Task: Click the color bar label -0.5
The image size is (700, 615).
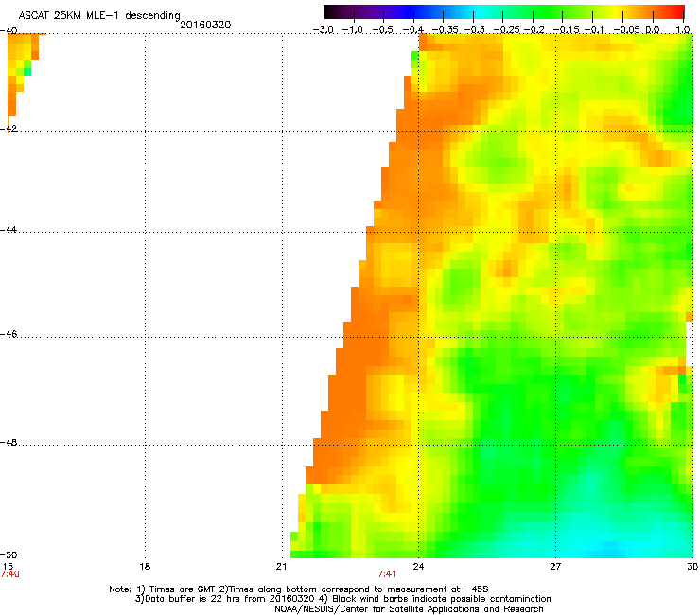Action: point(382,30)
